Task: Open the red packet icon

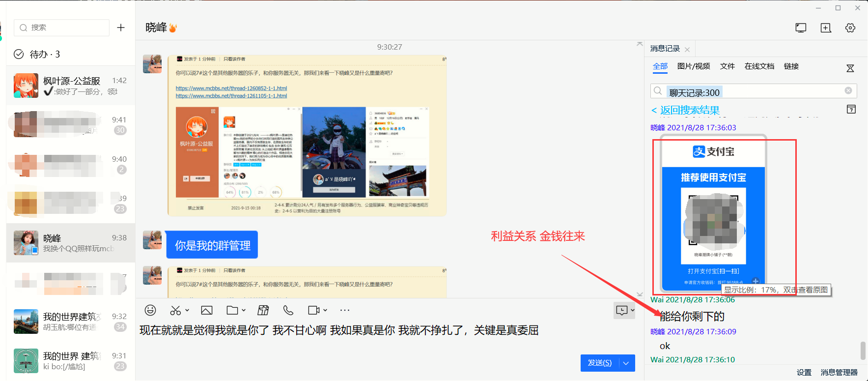Action: 263,310
